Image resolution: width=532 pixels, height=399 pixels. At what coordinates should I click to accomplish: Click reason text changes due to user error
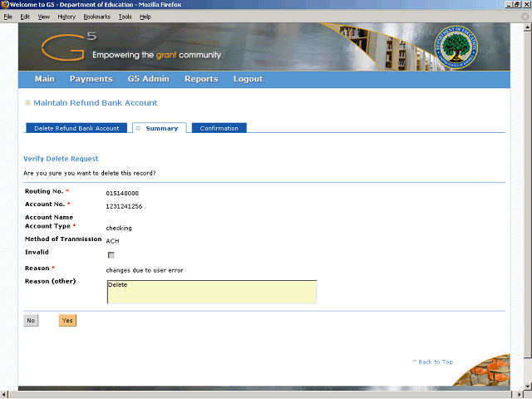145,270
